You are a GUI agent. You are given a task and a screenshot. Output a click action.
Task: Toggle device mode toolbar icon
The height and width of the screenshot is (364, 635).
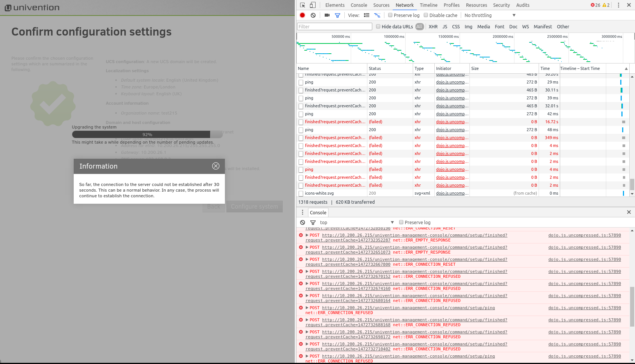tap(313, 5)
